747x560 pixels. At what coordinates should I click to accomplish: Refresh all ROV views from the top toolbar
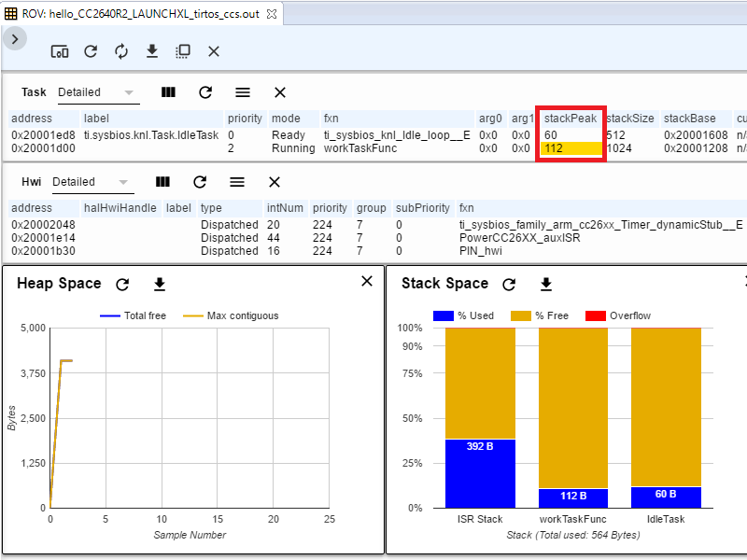(91, 51)
